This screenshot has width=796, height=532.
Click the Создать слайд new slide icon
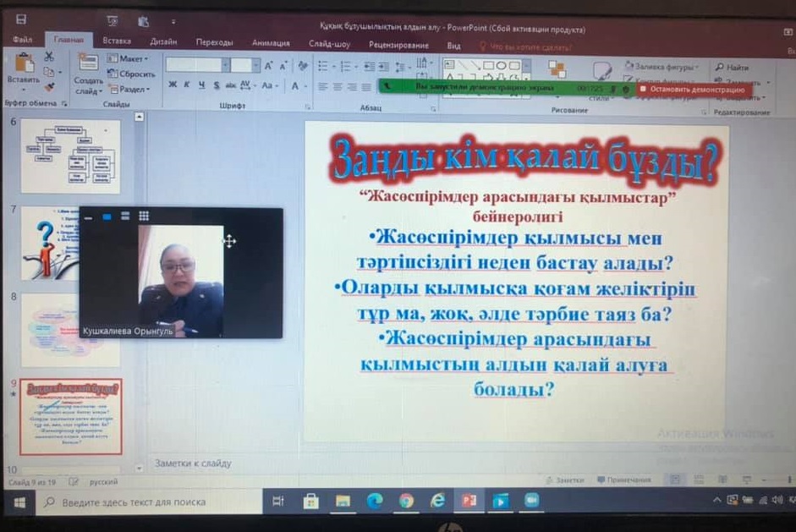[88, 64]
